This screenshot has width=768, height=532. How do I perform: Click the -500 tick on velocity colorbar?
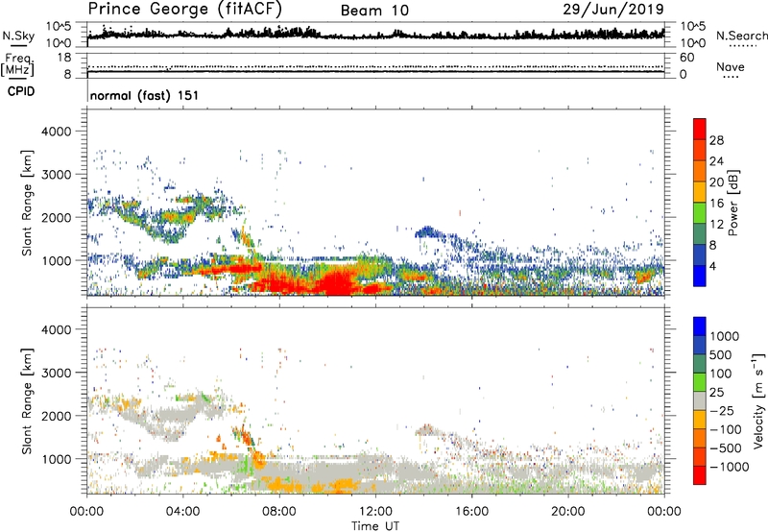726,448
